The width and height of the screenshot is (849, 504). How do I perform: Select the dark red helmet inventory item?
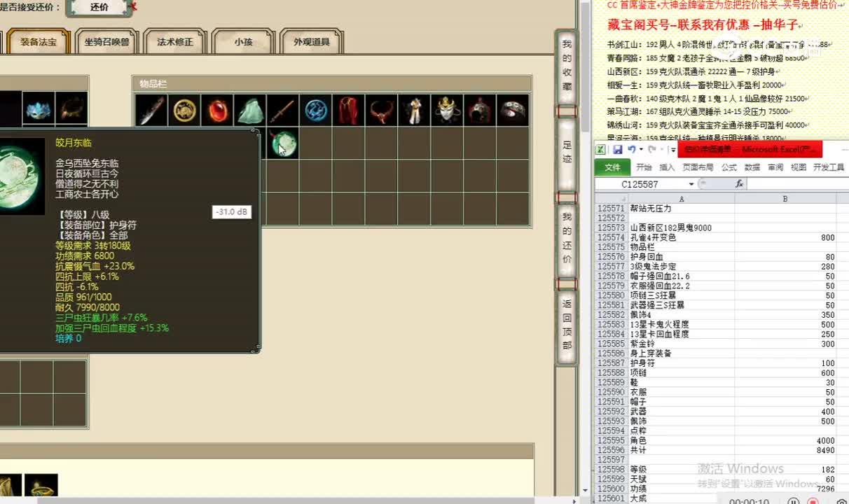pyautogui.click(x=481, y=110)
